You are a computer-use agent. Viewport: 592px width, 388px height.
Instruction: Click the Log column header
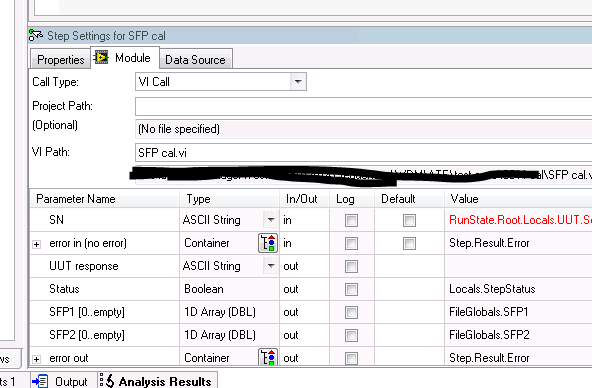point(352,199)
